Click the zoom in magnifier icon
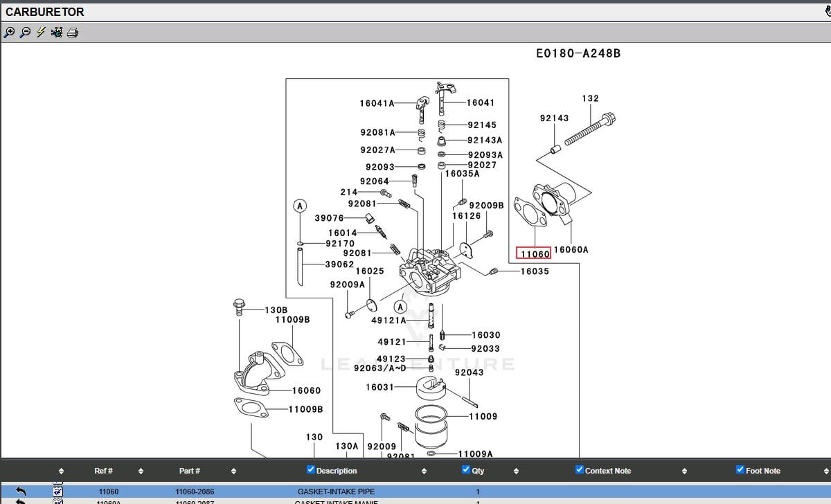The height and width of the screenshot is (504, 831). 9,33
